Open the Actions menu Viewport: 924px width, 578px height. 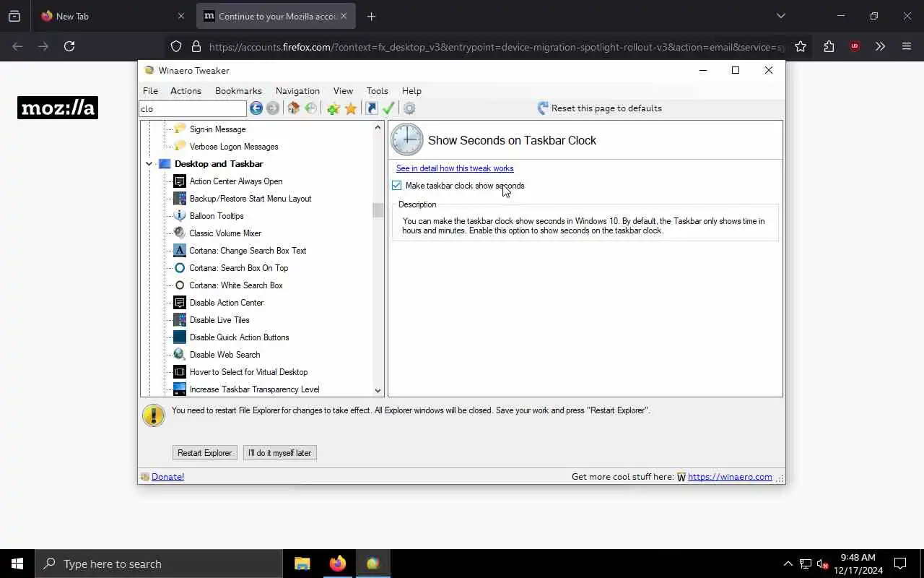pyautogui.click(x=186, y=91)
